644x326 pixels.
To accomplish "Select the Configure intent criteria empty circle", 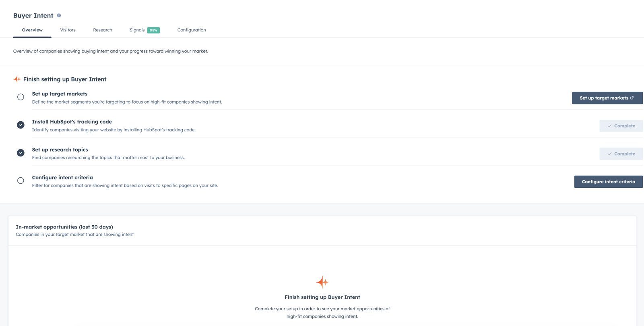I will click(21, 181).
